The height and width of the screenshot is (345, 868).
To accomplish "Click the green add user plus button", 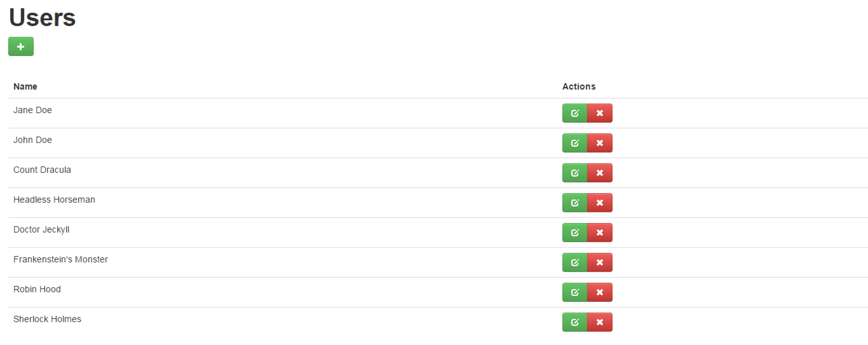I will (x=21, y=46).
